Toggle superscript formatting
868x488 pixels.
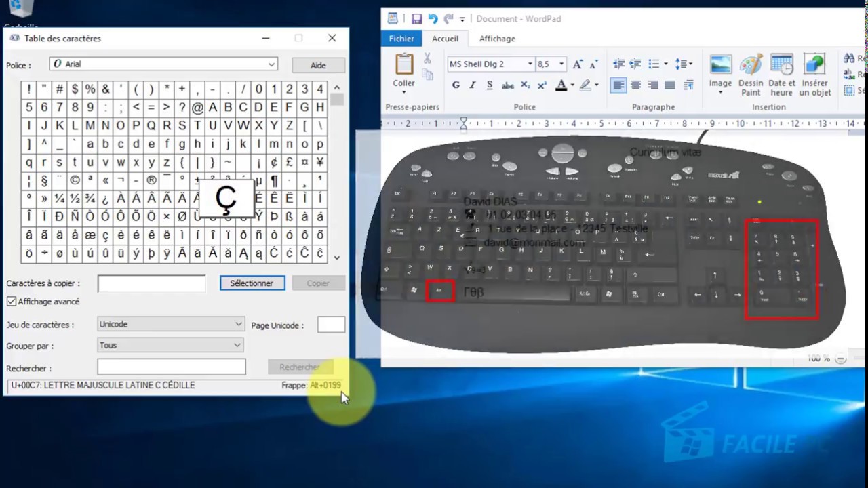(x=542, y=85)
